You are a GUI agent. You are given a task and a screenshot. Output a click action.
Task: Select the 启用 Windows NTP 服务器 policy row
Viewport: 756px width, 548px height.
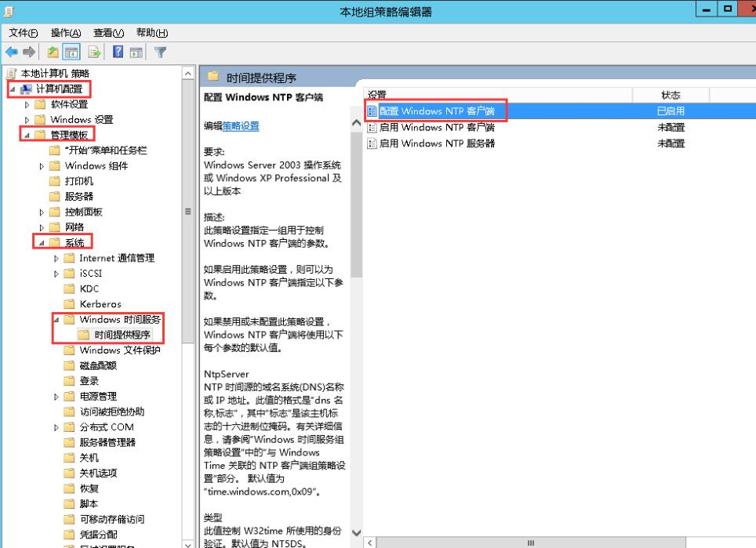click(x=559, y=143)
